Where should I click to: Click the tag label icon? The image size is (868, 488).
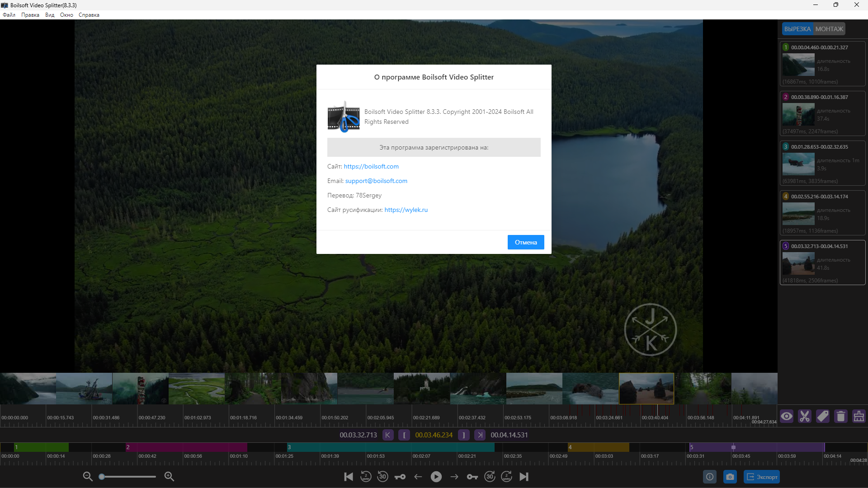(x=823, y=416)
